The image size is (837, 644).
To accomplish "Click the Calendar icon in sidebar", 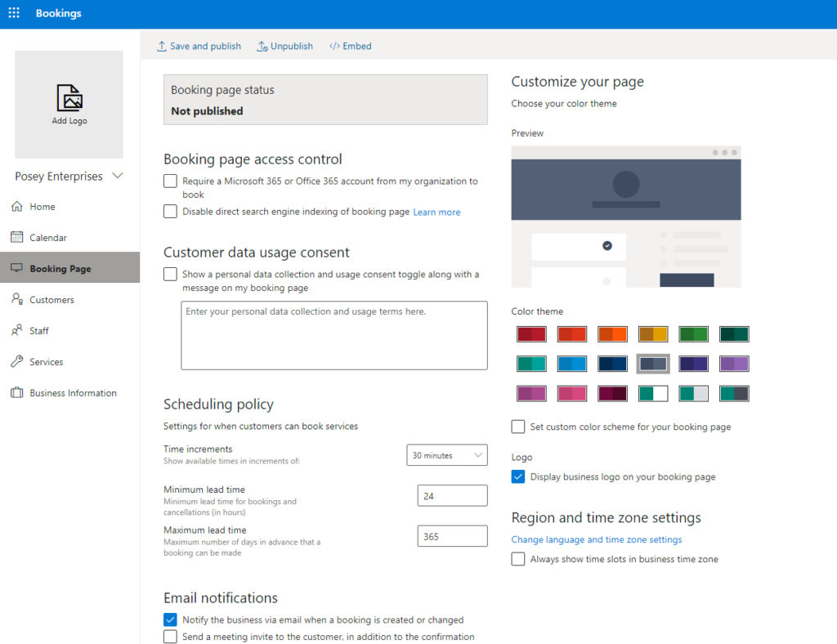I will click(x=17, y=237).
